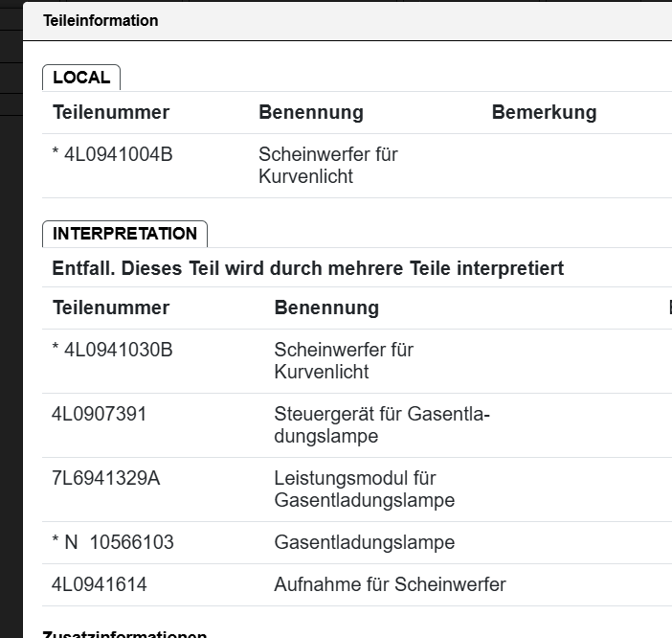The width and height of the screenshot is (672, 638).
Task: Select the Aufnahme für Scheinwerfer row
Action: pos(357,584)
